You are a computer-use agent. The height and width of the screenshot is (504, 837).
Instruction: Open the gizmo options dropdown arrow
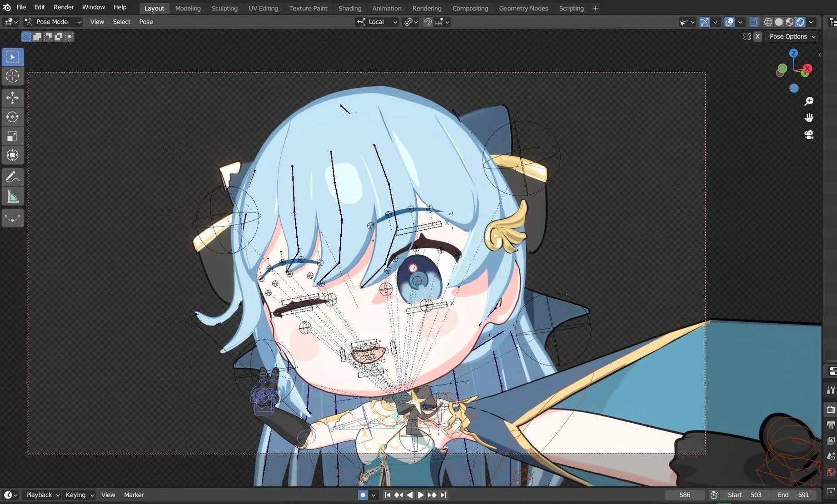click(x=715, y=22)
